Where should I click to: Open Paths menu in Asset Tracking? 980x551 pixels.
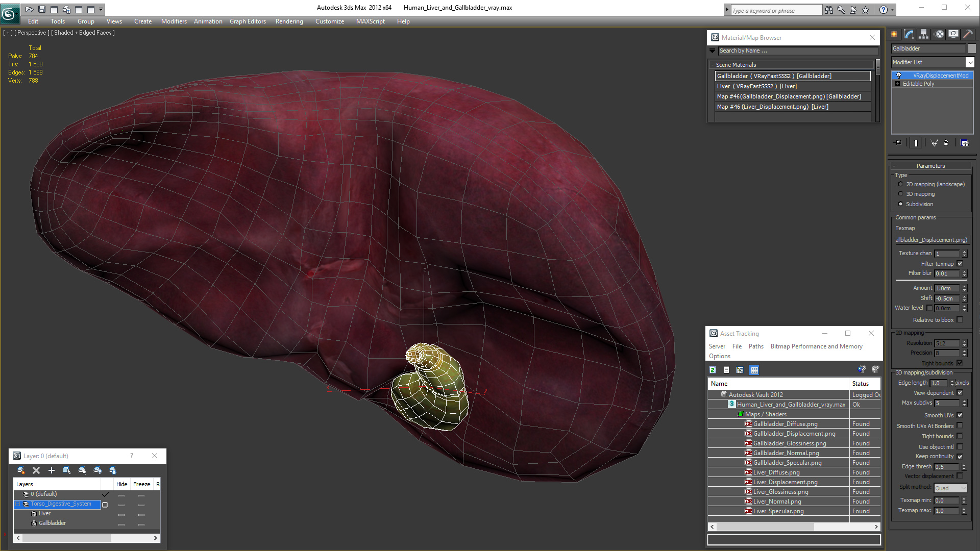(x=756, y=346)
